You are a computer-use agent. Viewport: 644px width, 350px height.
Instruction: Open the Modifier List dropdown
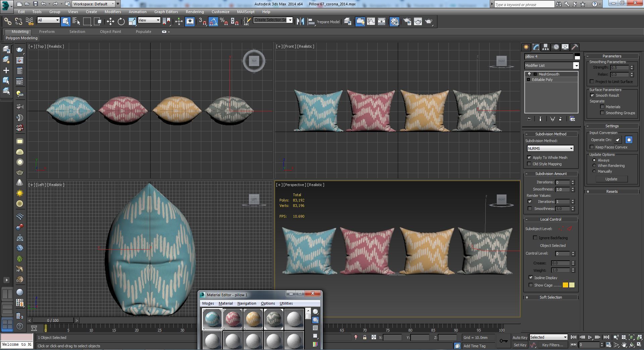tap(552, 65)
